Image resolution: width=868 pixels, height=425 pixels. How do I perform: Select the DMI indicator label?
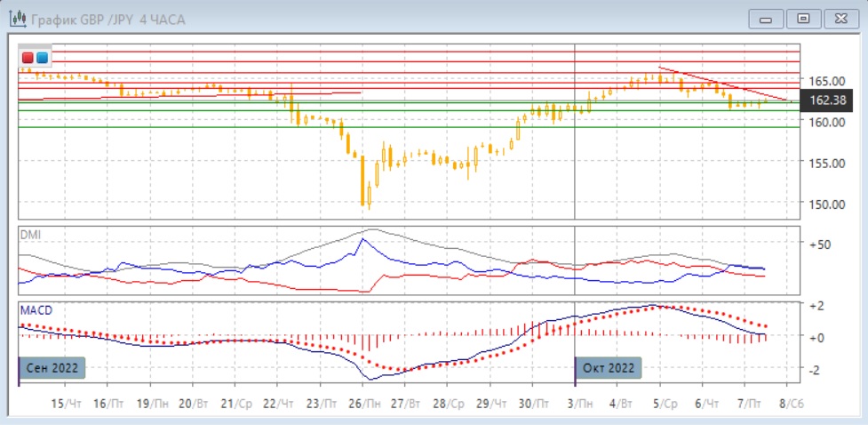[31, 235]
